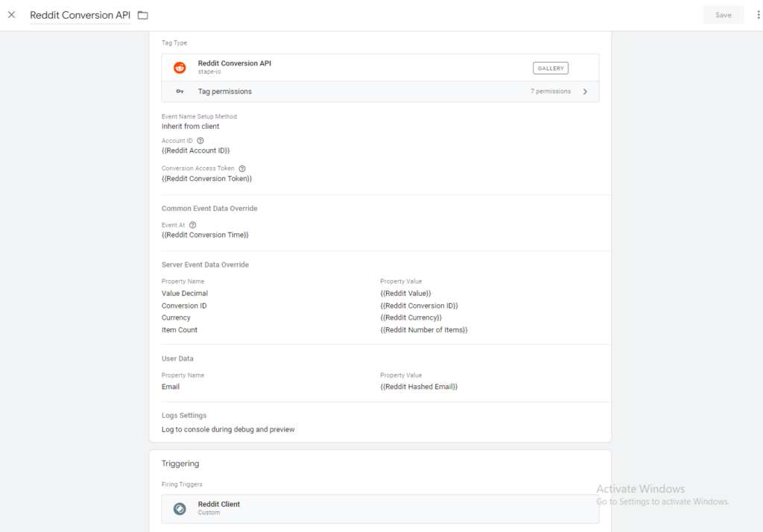Click the GALLERY badge button
Screen dimensions: 763x532
[x=551, y=68]
